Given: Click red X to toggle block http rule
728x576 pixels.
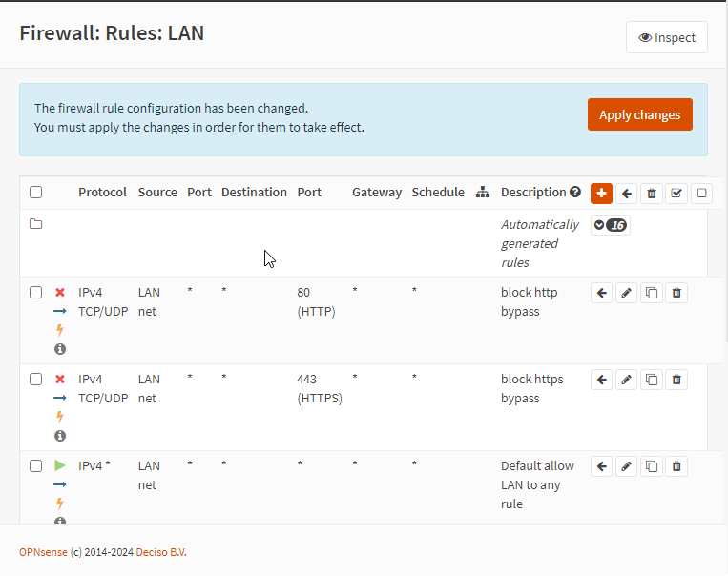Looking at the screenshot, I should 60,293.
